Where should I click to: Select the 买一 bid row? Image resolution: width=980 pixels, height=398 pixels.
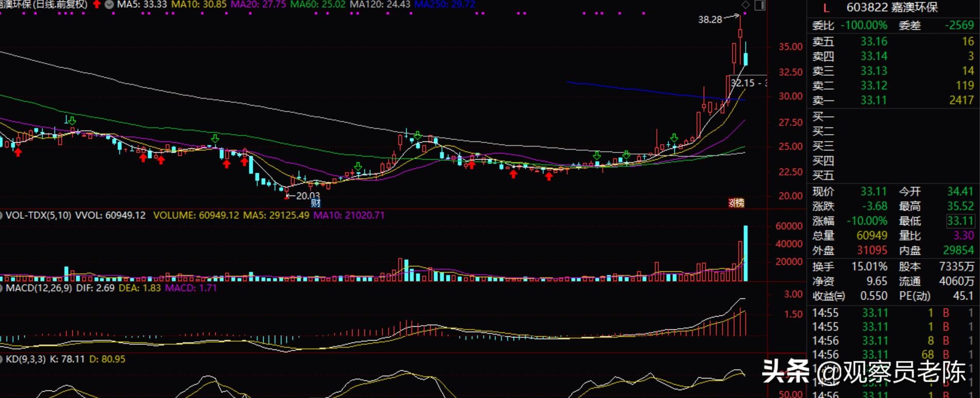(x=893, y=117)
